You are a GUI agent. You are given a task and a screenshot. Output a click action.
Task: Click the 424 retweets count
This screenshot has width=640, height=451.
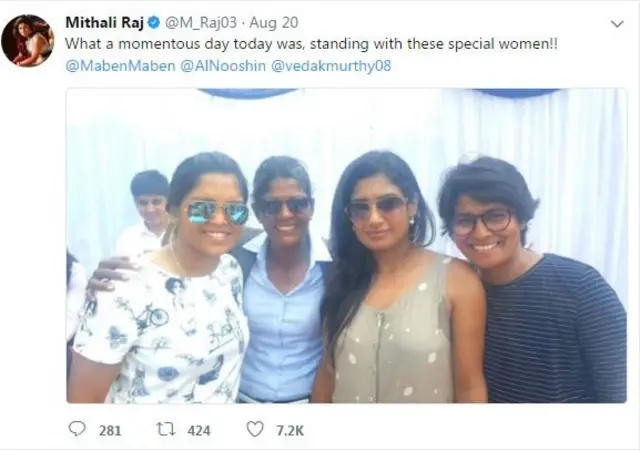point(199,430)
